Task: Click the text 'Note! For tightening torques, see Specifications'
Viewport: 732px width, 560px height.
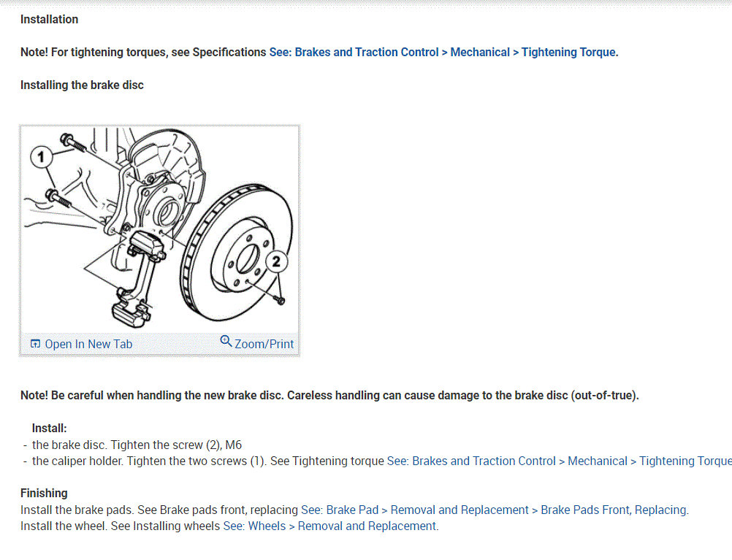Action: click(x=143, y=53)
